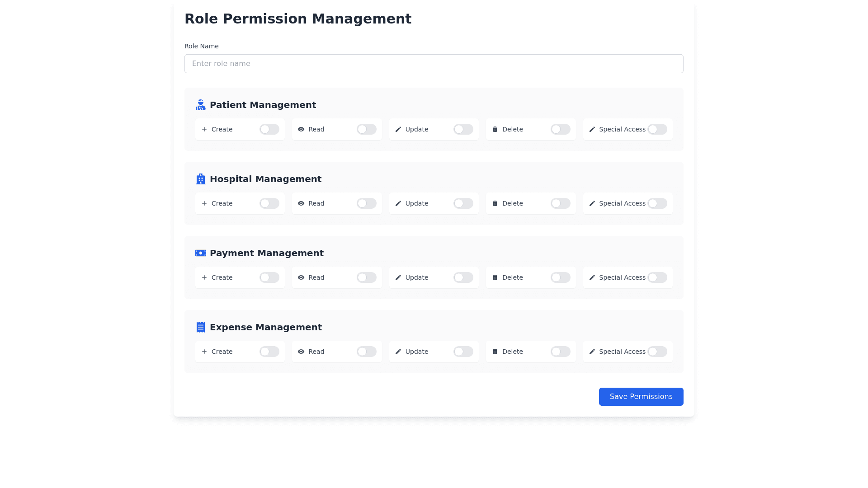
Task: Click the Patient Management section icon
Action: 200,105
